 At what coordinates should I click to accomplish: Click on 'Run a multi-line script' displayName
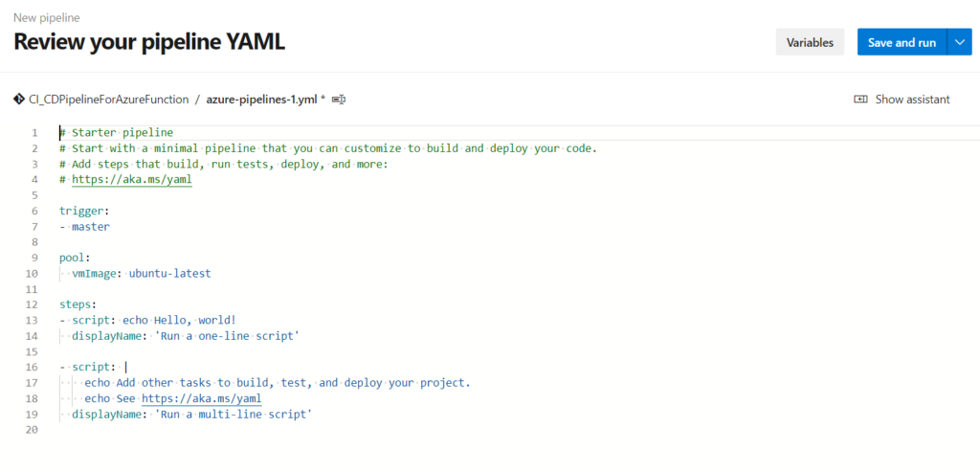pyautogui.click(x=234, y=415)
